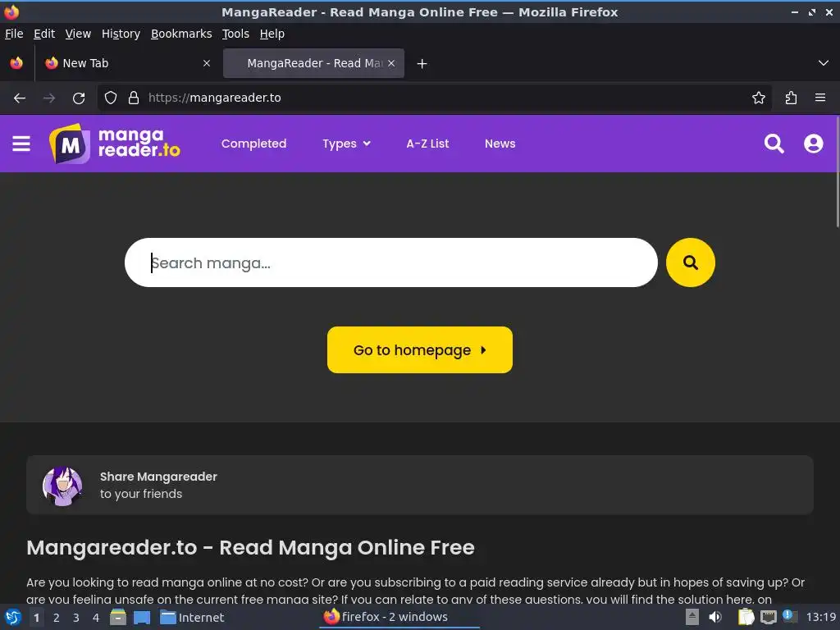Open the Firefox extensions puzzle icon
The width and height of the screenshot is (840, 630).
pyautogui.click(x=791, y=98)
